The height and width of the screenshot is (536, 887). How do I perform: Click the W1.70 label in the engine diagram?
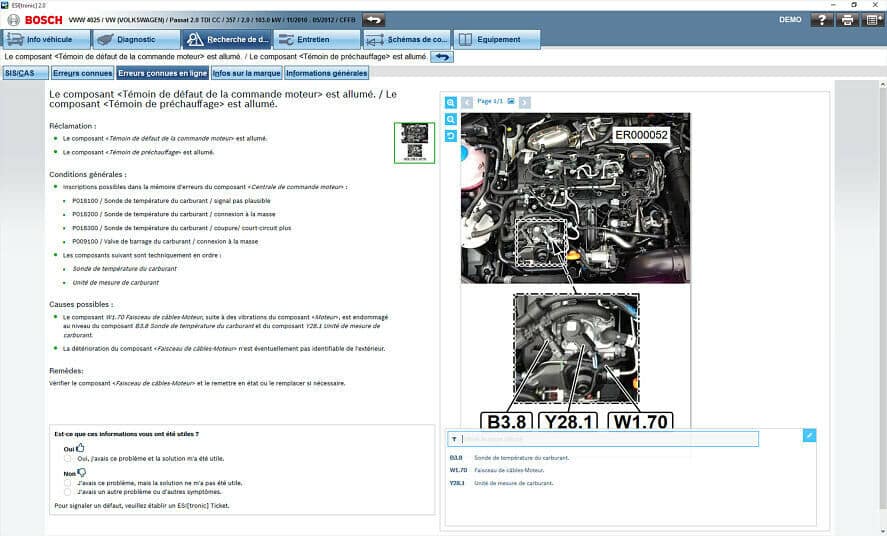[x=640, y=421]
